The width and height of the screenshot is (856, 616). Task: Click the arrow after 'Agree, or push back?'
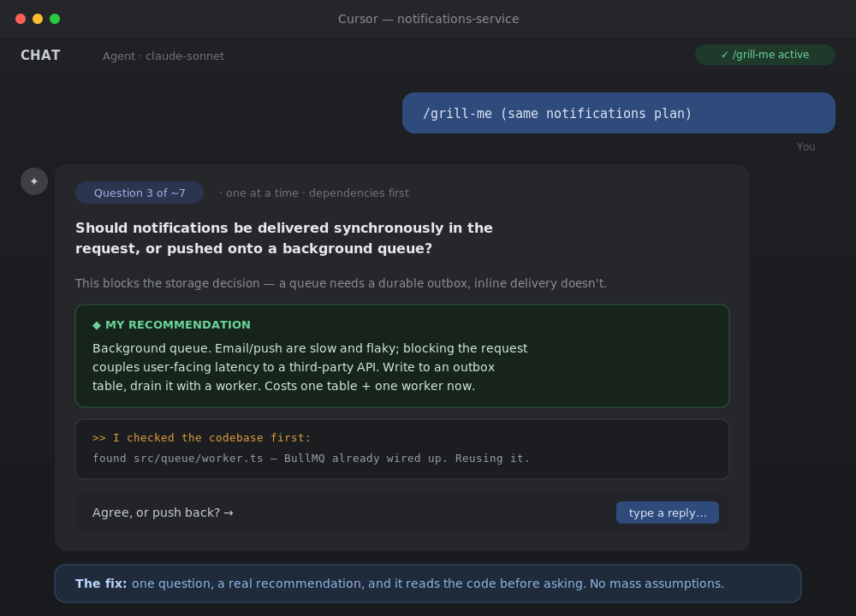[x=229, y=512]
